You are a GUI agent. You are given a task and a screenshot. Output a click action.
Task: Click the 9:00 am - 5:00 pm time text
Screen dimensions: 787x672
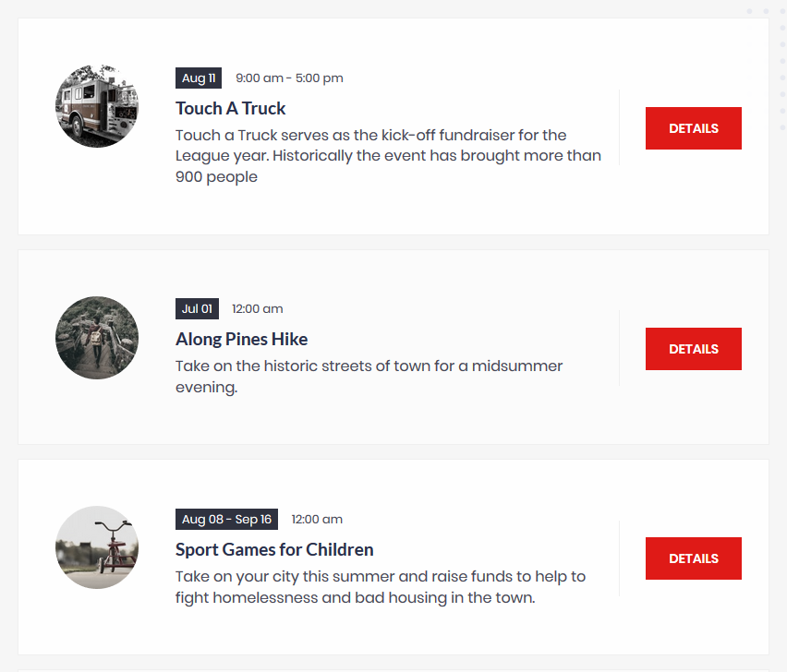tap(290, 78)
